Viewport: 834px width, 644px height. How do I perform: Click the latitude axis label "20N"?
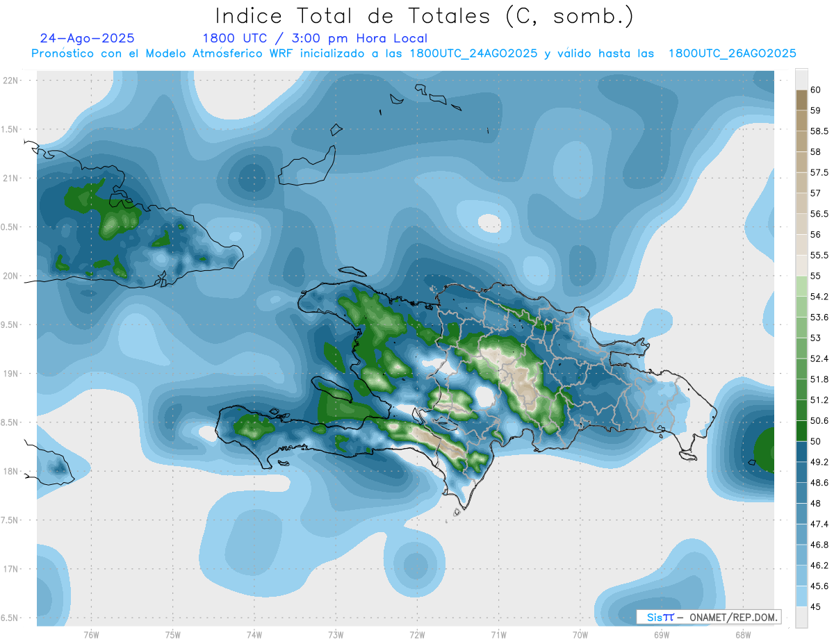(x=10, y=276)
